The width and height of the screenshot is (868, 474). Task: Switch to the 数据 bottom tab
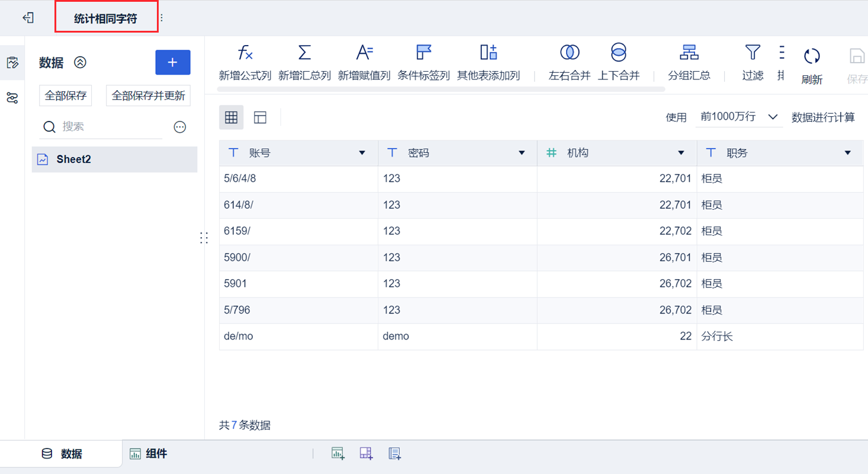point(62,454)
